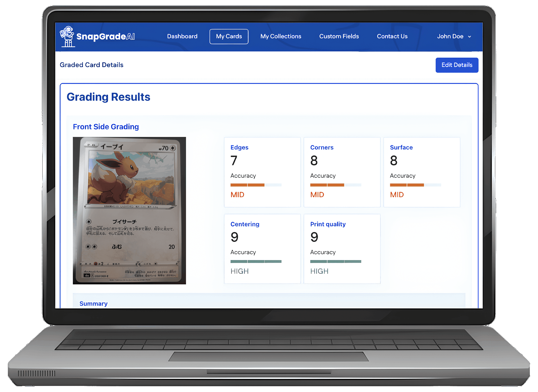Open the Dashboard page
The height and width of the screenshot is (392, 538).
pos(182,36)
